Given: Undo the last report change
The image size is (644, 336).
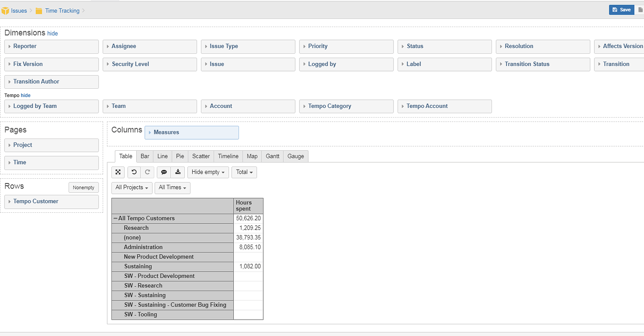Looking at the screenshot, I should (x=134, y=172).
